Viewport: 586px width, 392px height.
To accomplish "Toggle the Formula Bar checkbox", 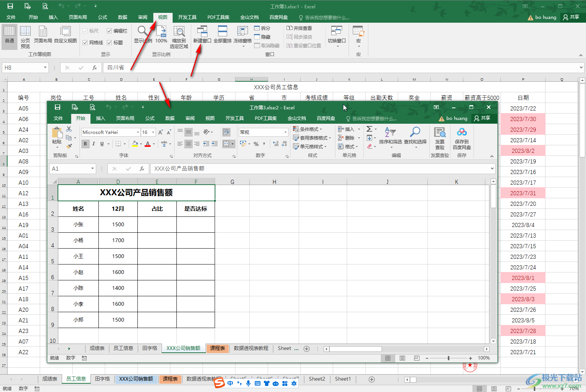I will (109, 31).
